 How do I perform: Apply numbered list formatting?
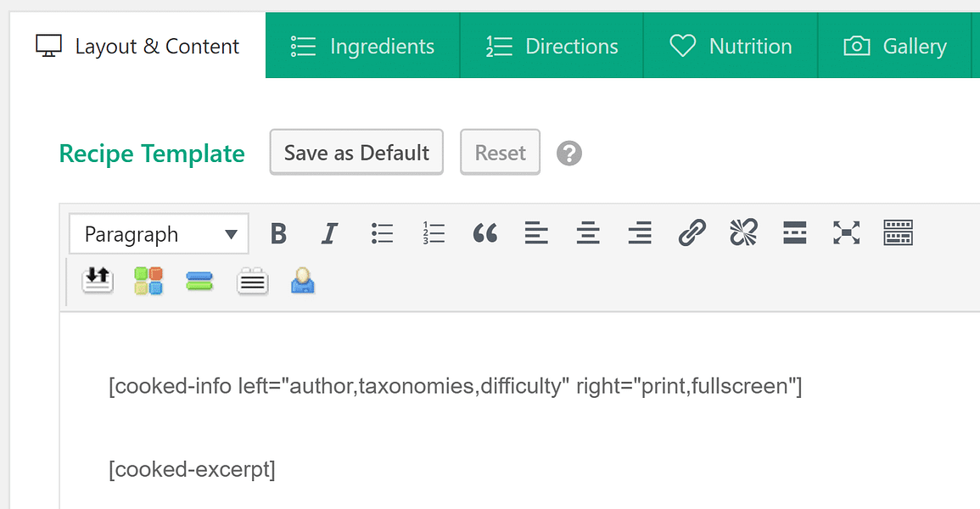[433, 233]
